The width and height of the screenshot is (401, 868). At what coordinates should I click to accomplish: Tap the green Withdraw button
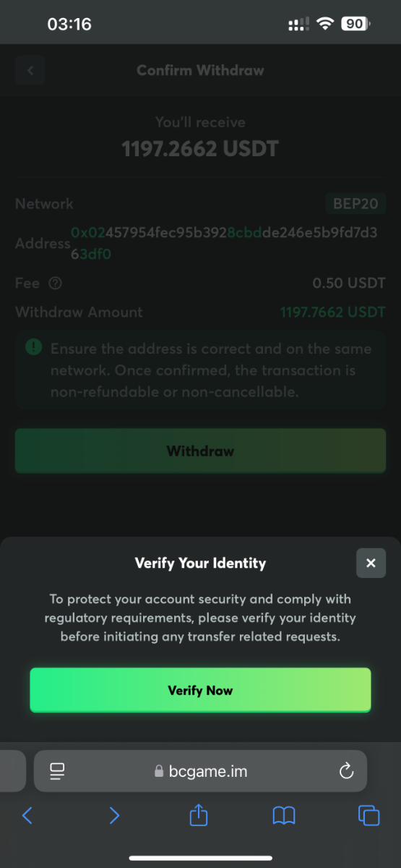point(200,451)
